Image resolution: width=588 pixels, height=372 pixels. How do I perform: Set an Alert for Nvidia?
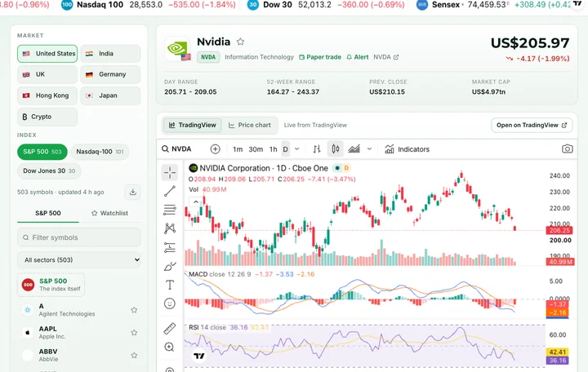pos(358,57)
